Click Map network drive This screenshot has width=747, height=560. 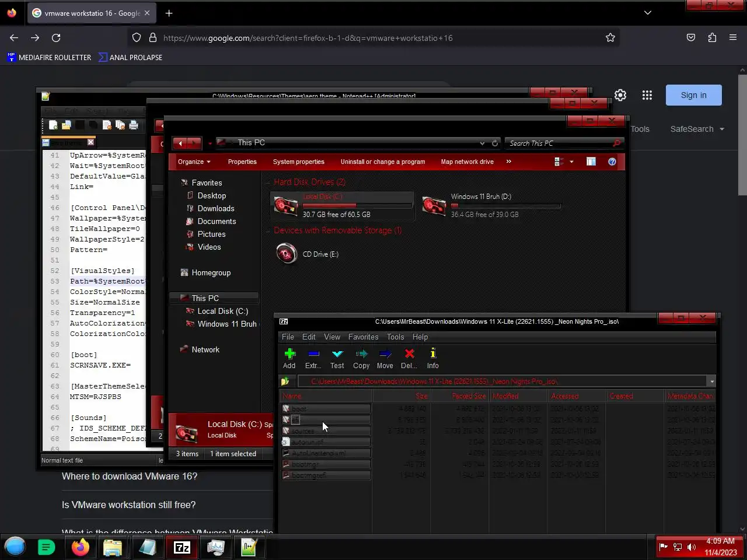467,162
